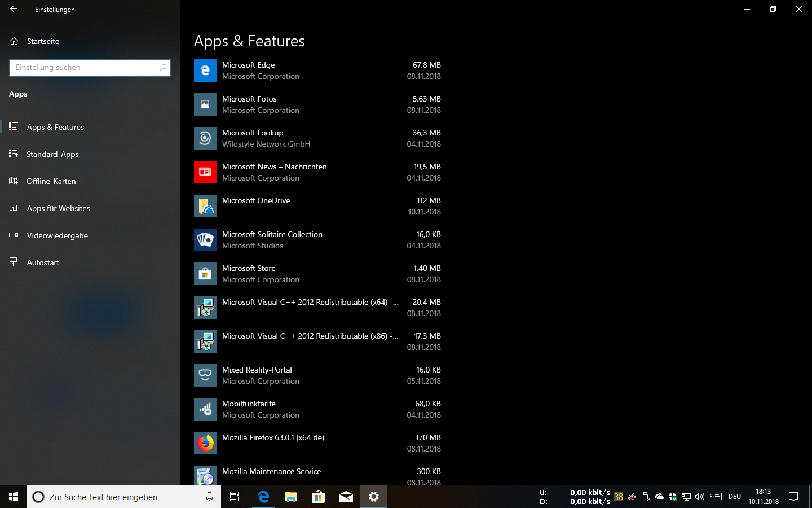This screenshot has width=812, height=508.
Task: Open the notification action center
Action: (x=793, y=497)
